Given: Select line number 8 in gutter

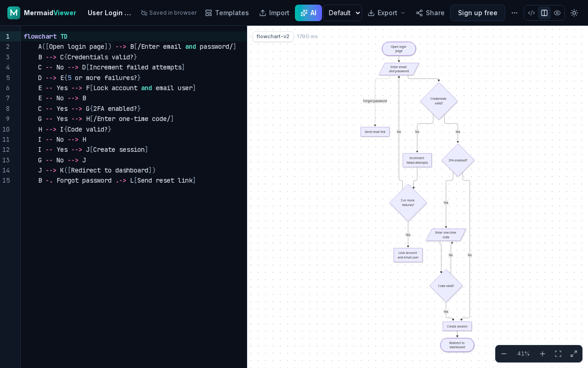Looking at the screenshot, I should (x=8, y=109).
